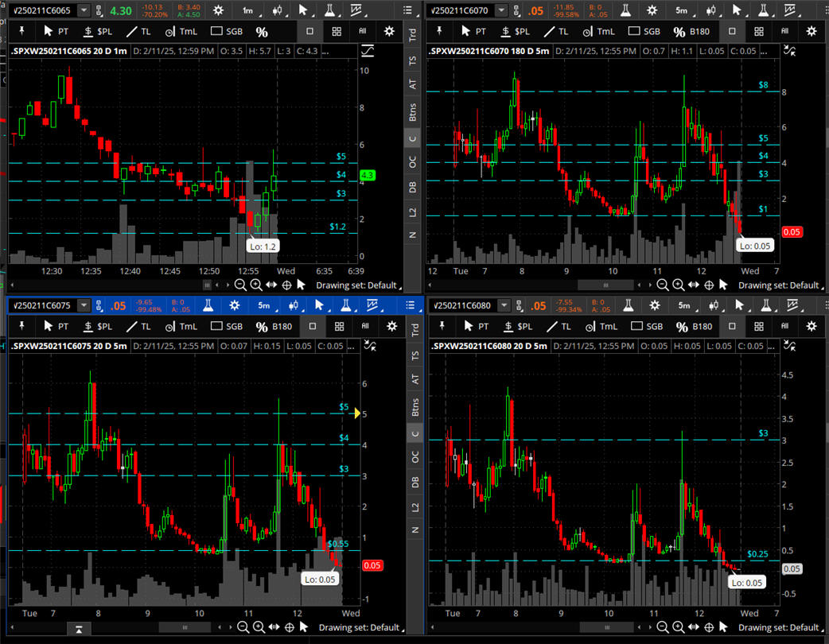Screen dimensions: 829x644
Task: Toggle single chart view in C6065 toolbar
Action: [x=309, y=31]
